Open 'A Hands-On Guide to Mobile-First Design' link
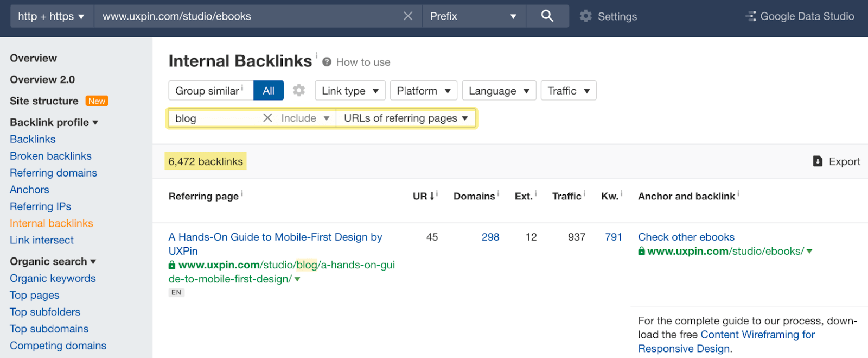Viewport: 868px width, 358px height. click(275, 244)
